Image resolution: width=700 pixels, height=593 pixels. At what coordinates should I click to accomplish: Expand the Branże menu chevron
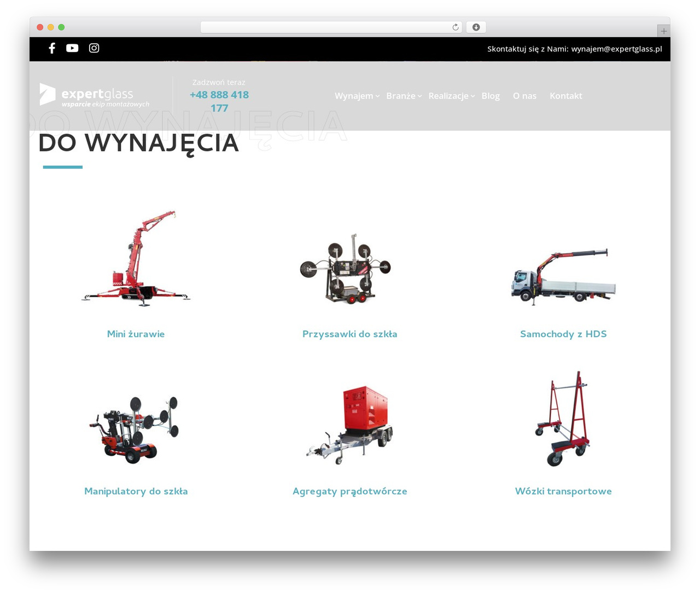tap(419, 96)
